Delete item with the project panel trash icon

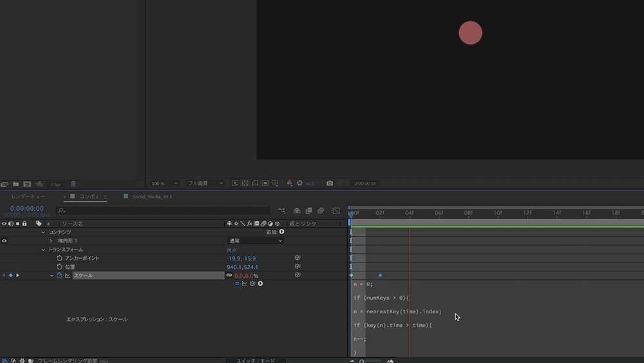[73, 184]
